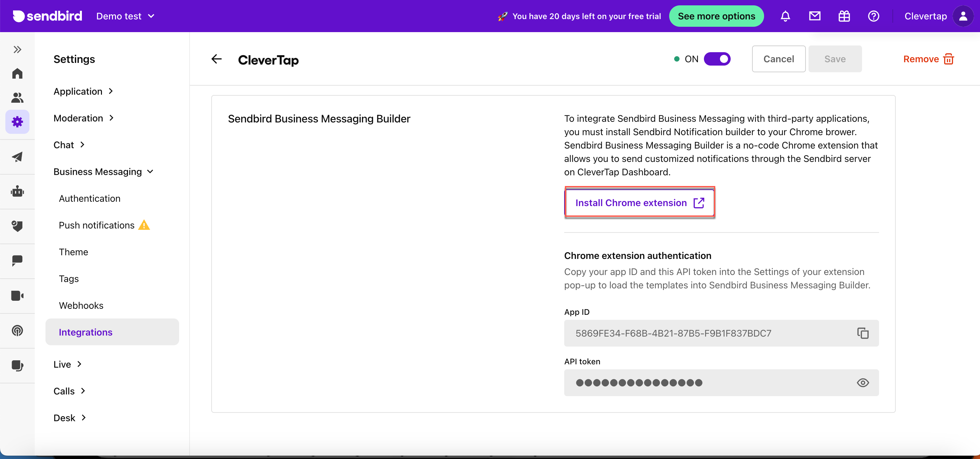Click the Sendbird logo
The width and height of the screenshot is (980, 459).
[47, 16]
